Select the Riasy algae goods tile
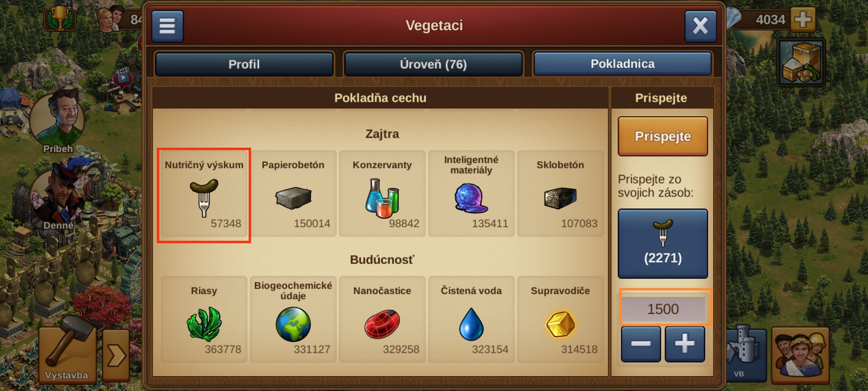The height and width of the screenshot is (391, 868). (204, 319)
